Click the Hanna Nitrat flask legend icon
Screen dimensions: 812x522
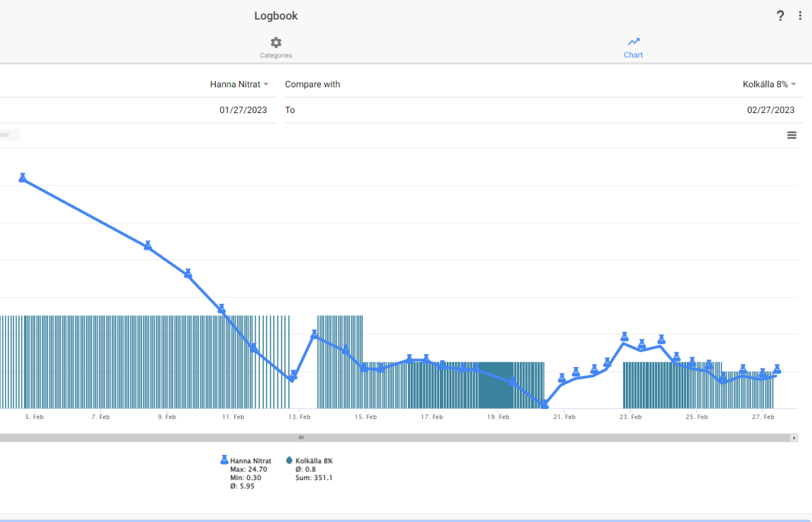coord(224,460)
